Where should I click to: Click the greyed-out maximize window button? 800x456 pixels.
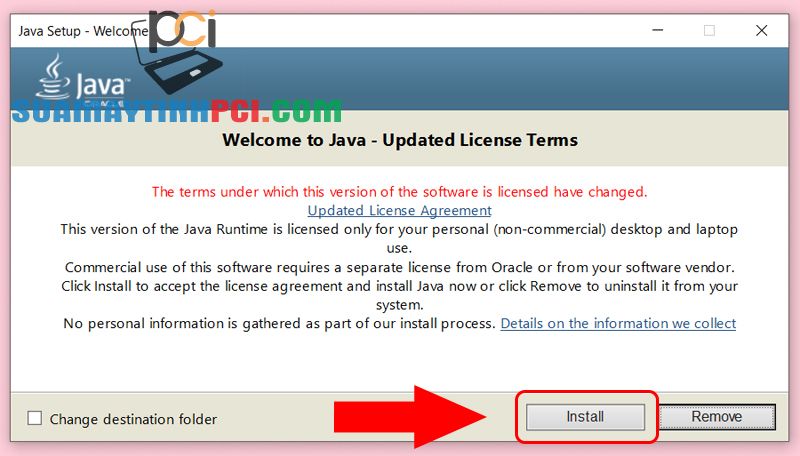(x=709, y=30)
